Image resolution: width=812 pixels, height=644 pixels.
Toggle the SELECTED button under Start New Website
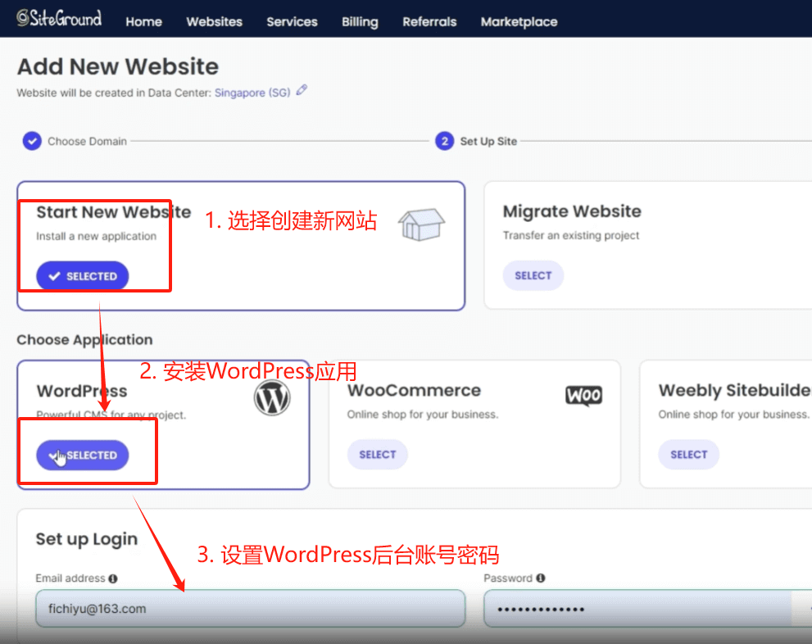click(82, 276)
